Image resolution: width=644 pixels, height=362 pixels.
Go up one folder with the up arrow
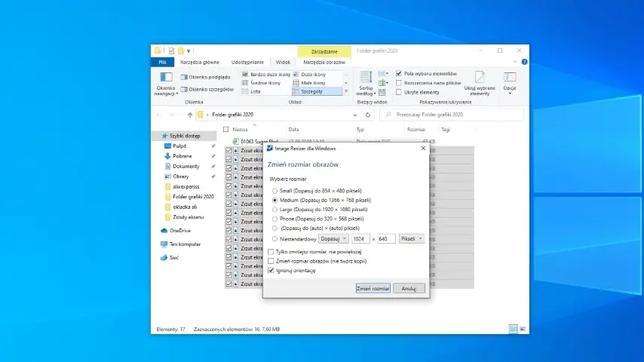coord(189,115)
